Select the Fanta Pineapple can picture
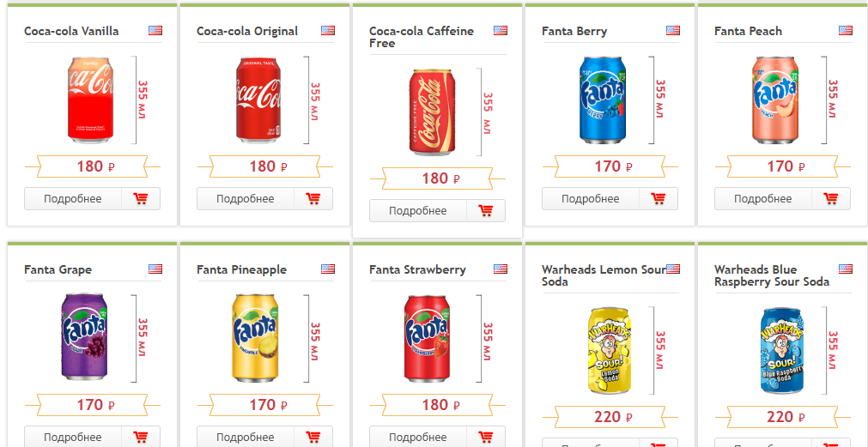 click(x=255, y=337)
